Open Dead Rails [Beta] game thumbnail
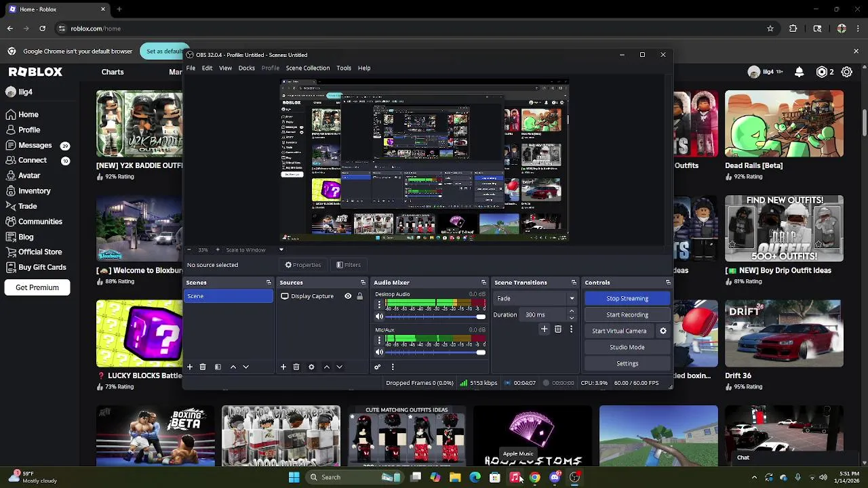868x488 pixels. pos(784,124)
